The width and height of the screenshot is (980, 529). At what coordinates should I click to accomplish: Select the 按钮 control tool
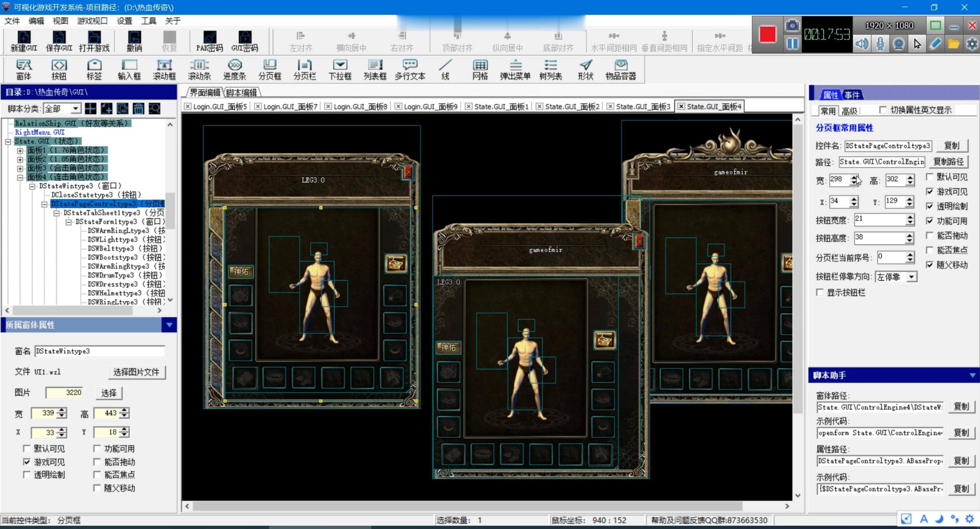coord(59,69)
